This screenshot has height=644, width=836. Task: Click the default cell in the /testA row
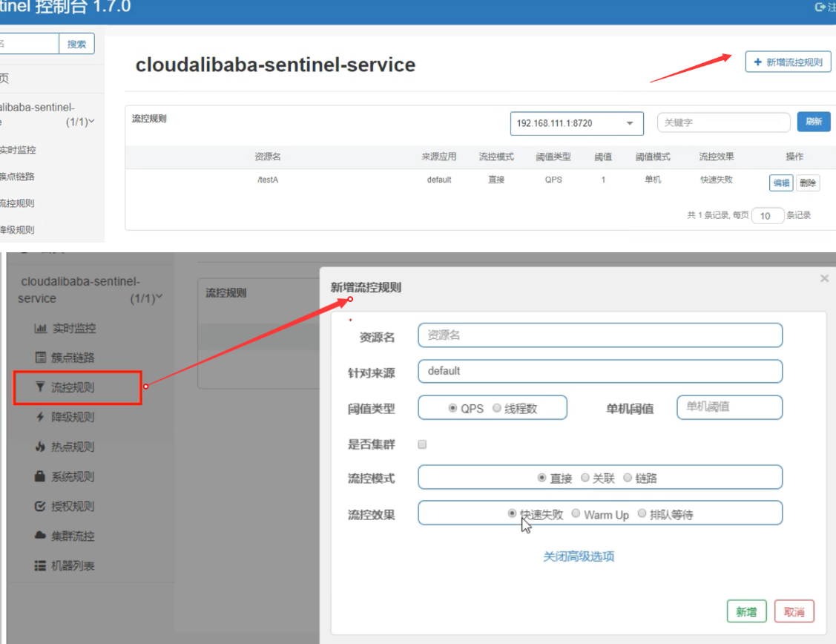click(x=439, y=180)
